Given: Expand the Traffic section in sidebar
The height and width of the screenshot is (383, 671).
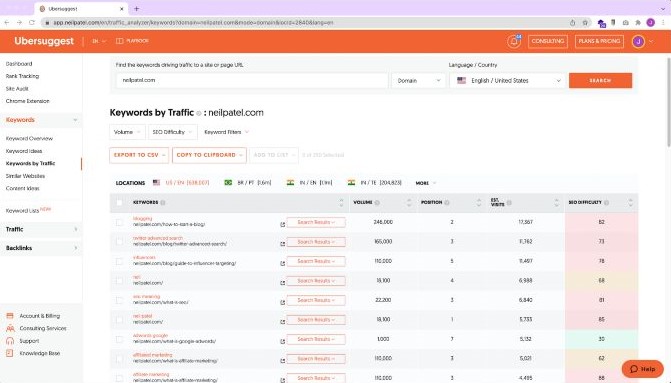Looking at the screenshot, I should 41,229.
